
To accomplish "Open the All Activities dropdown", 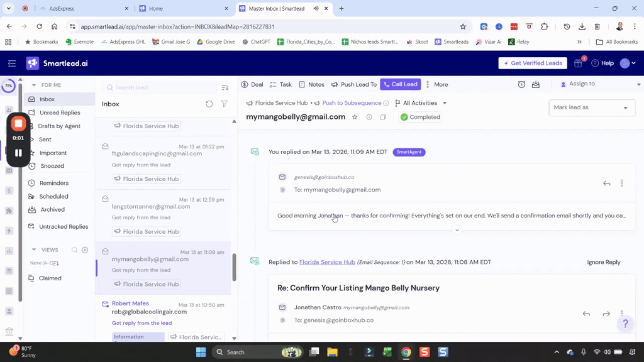I will tap(420, 102).
